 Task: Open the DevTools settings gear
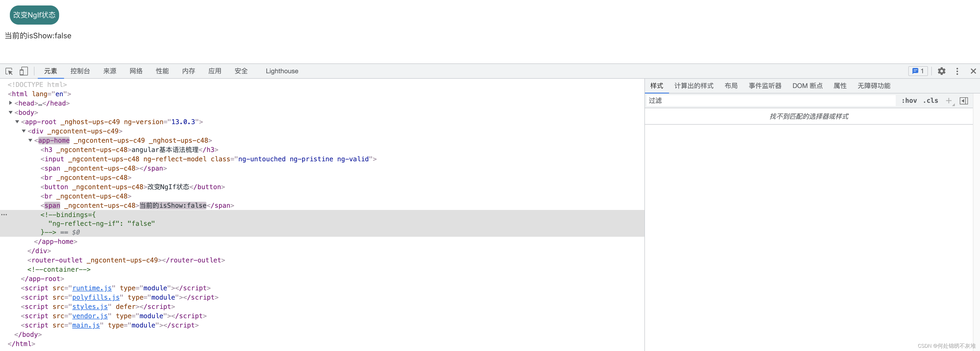[x=942, y=71]
